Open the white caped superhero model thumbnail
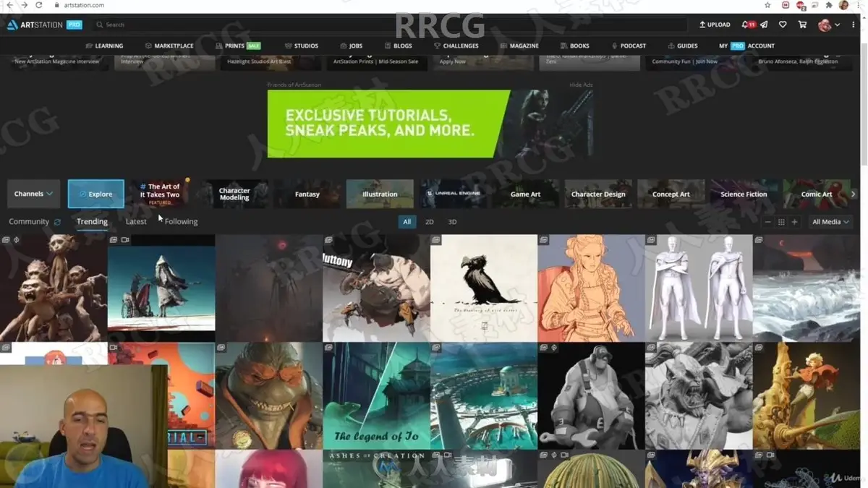 [x=699, y=288]
